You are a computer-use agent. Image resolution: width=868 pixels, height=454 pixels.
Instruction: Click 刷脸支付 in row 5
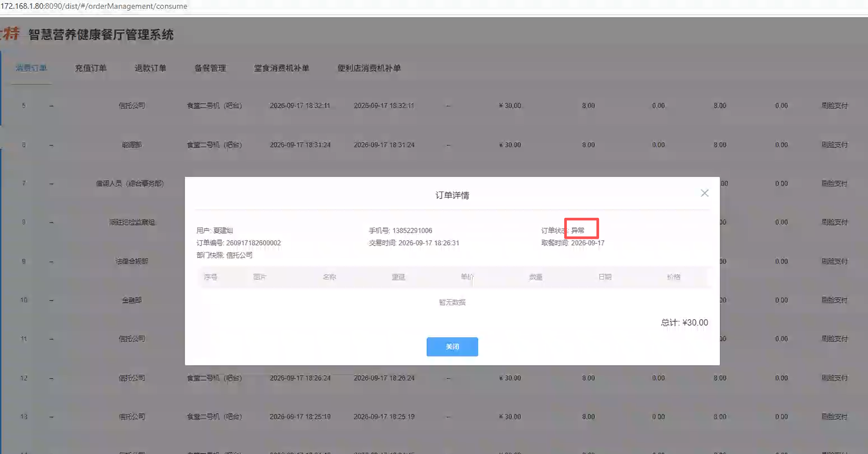(834, 106)
